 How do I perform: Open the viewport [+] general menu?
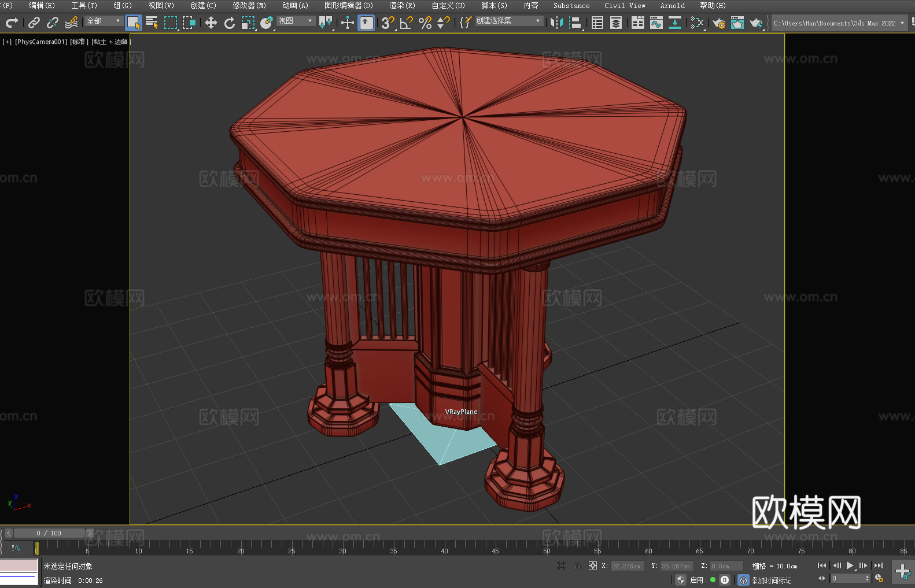pyautogui.click(x=7, y=42)
